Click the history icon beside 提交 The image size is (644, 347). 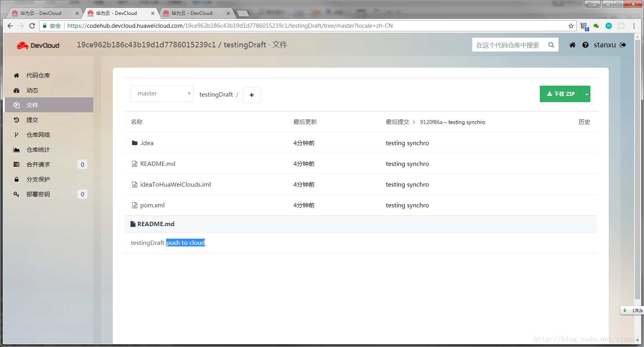[16, 120]
